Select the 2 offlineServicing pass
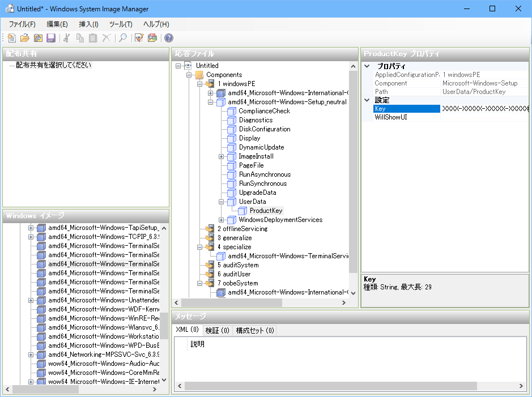This screenshot has width=532, height=397. point(242,229)
